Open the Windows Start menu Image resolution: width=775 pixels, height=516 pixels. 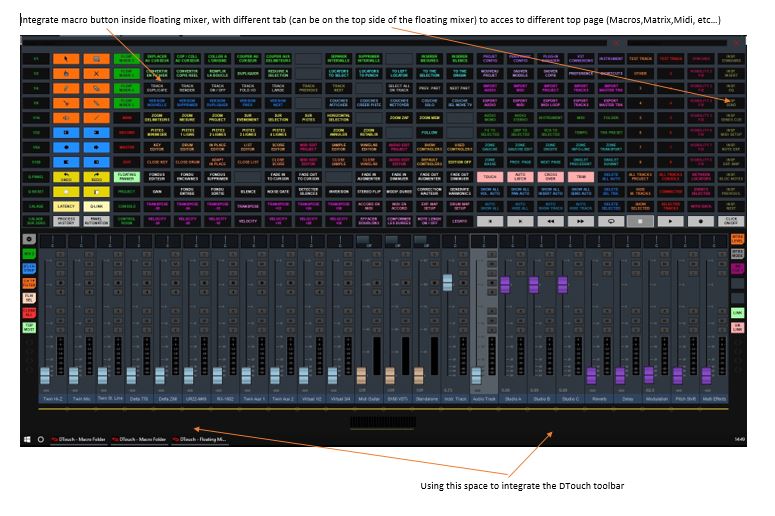click(27, 439)
